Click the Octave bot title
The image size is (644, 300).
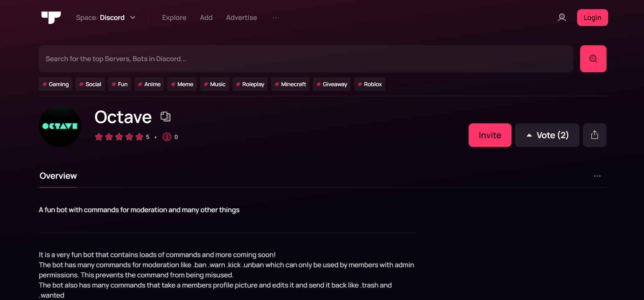(x=123, y=117)
